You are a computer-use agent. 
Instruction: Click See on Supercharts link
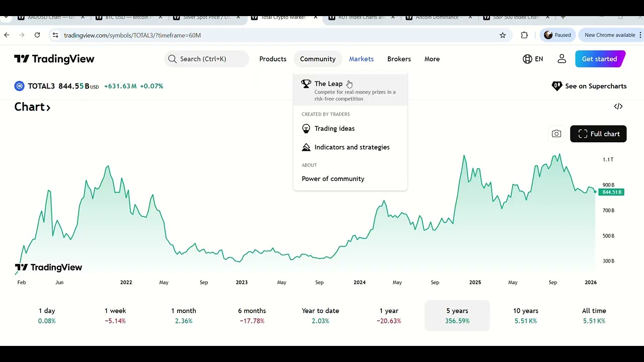click(589, 86)
